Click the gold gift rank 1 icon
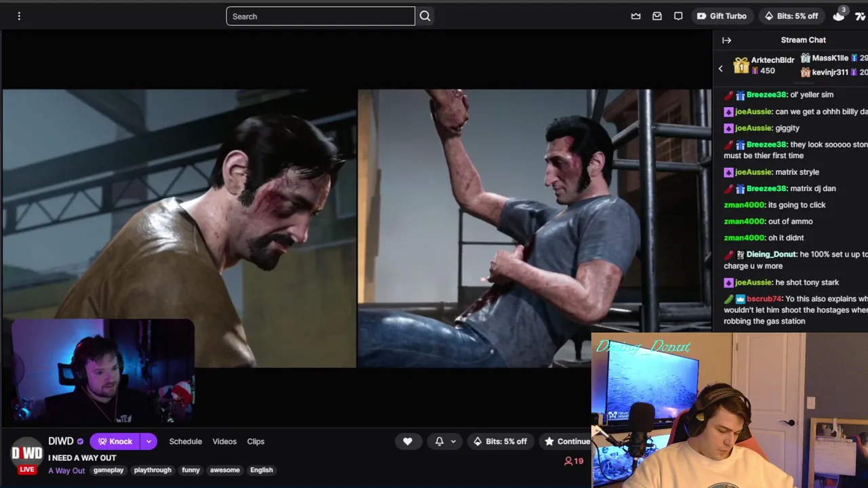Viewport: 868px width, 488px height. (741, 65)
